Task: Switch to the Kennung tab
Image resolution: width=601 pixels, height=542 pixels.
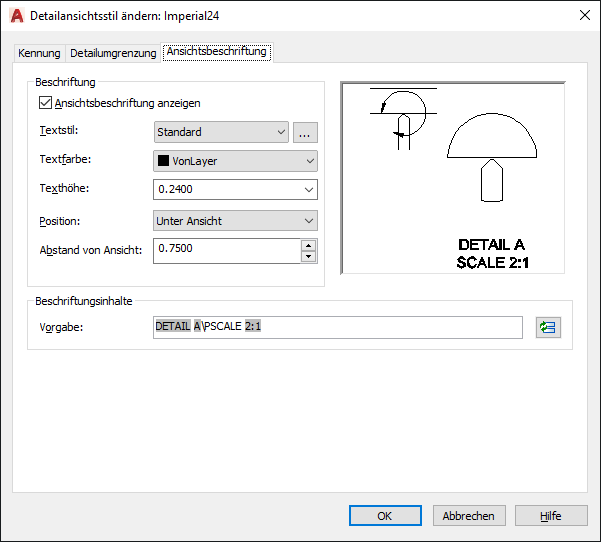Action: (x=39, y=53)
